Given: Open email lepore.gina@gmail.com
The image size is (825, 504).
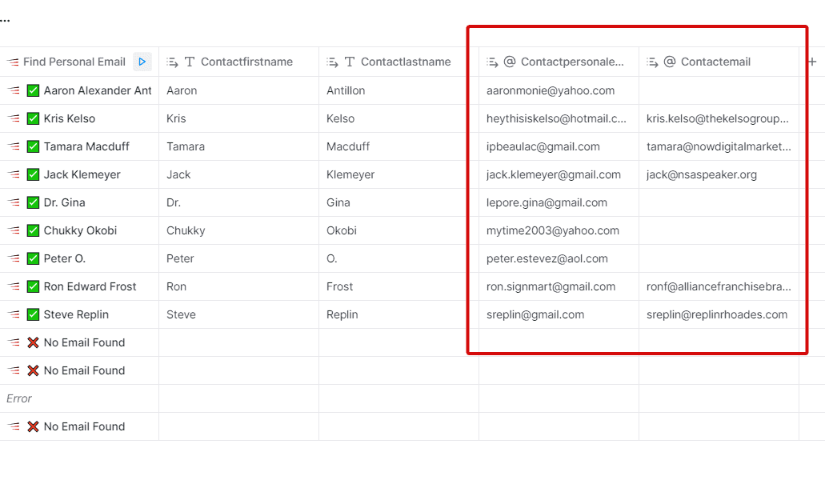Looking at the screenshot, I should [x=547, y=202].
